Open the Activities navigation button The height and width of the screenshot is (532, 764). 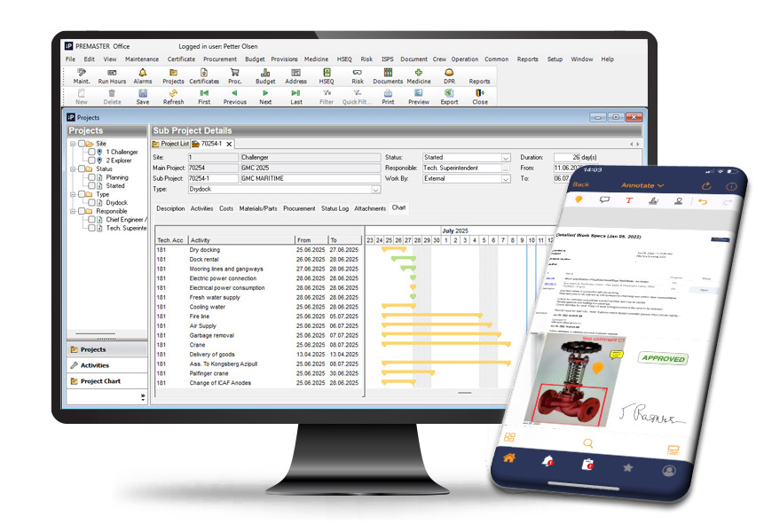point(106,365)
